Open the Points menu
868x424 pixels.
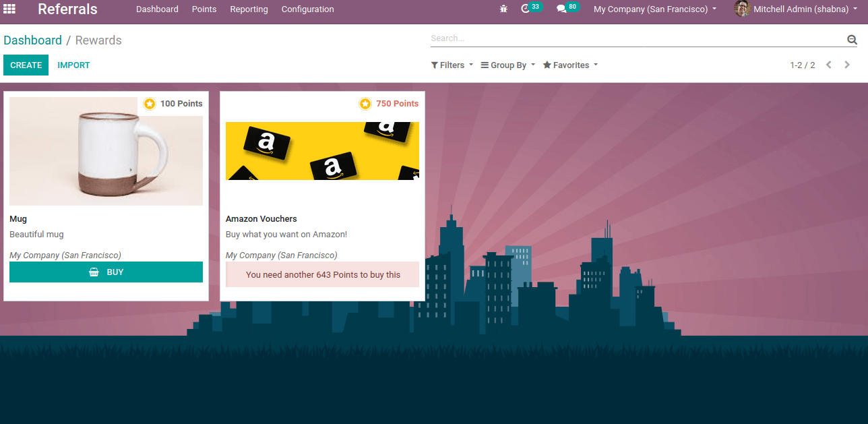204,9
